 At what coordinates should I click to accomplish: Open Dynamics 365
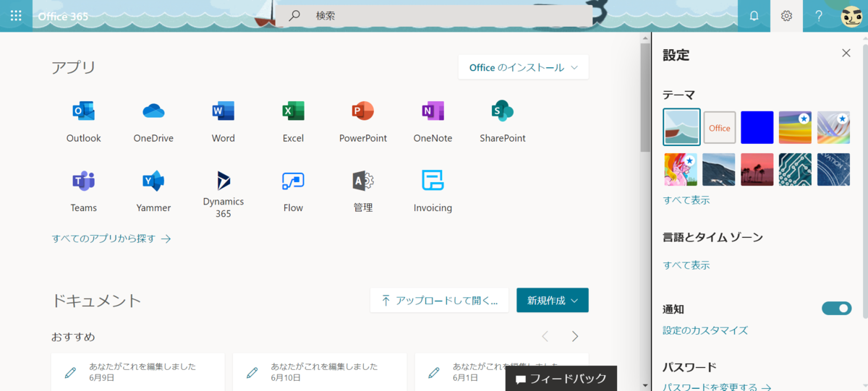click(x=223, y=194)
